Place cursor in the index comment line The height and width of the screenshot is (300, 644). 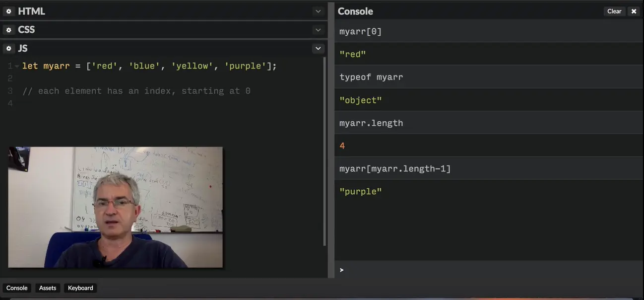coord(136,91)
